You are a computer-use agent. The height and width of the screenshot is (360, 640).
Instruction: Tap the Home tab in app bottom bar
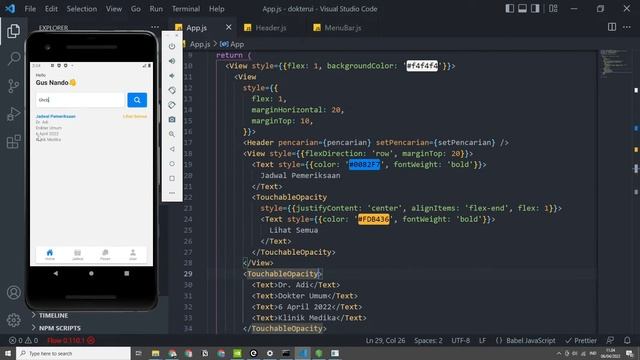click(50, 255)
